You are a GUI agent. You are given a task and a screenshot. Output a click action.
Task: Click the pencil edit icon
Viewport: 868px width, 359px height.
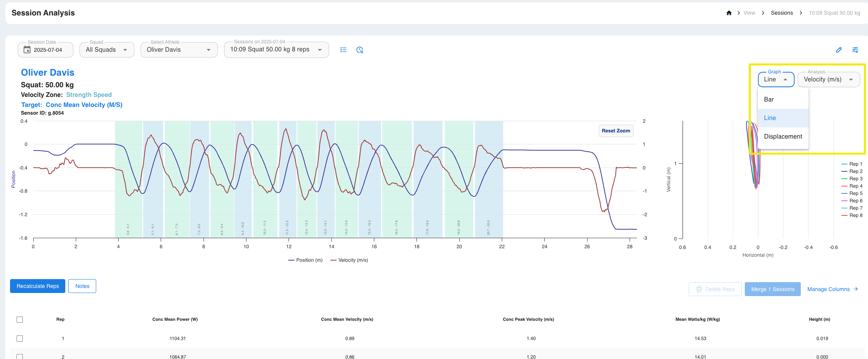839,50
